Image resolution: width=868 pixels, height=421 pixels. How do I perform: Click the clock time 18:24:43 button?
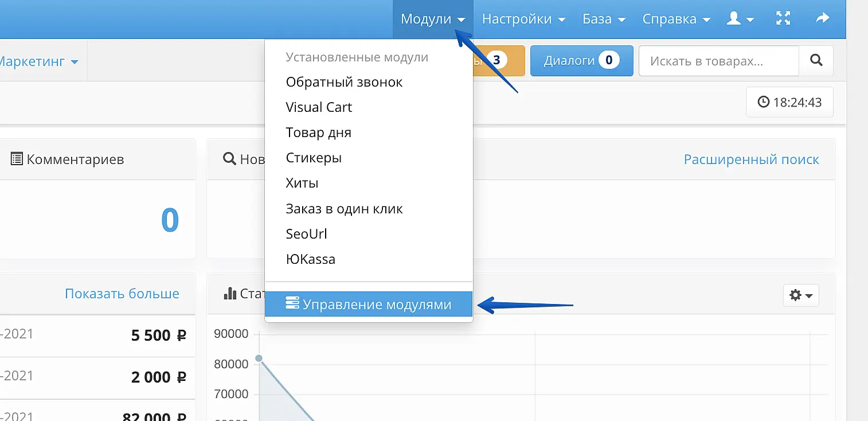789,103
